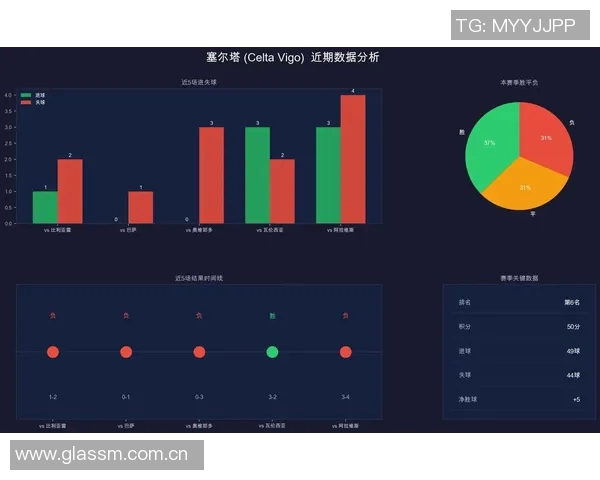
Task: Click the bar chart x-axis label vs 瓦伦西亚
Action: pos(270,230)
